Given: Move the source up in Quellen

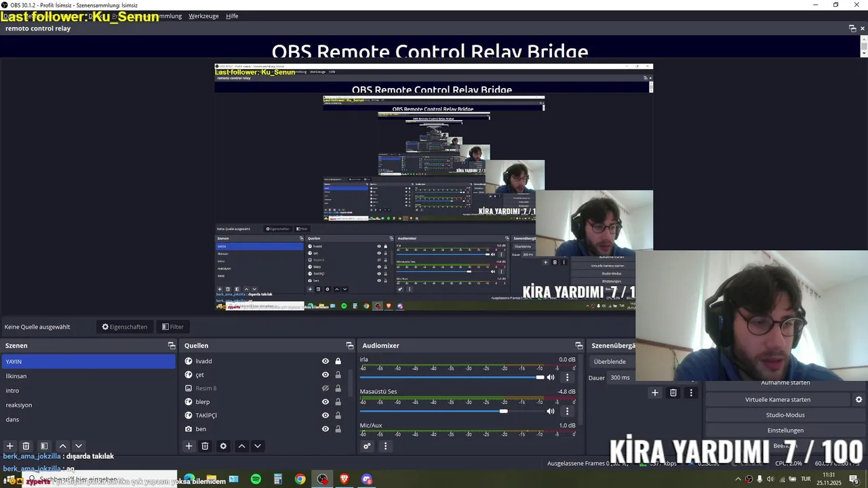Looking at the screenshot, I should click(x=241, y=446).
